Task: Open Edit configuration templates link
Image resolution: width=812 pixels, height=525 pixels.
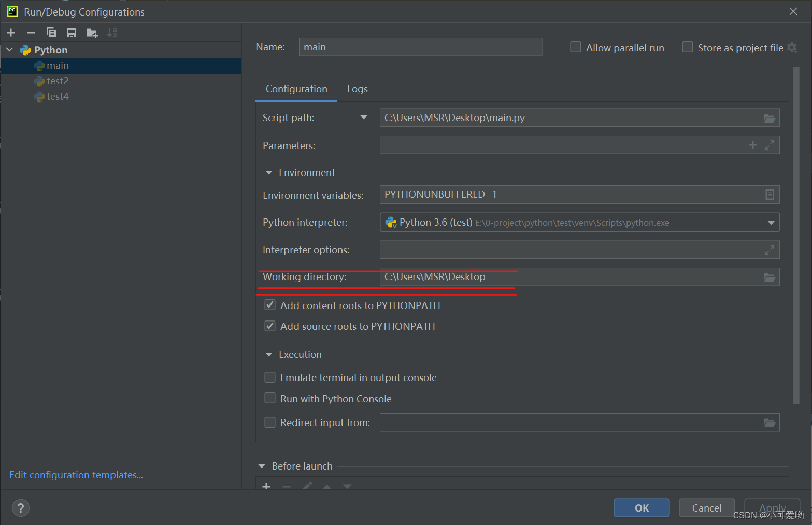Action: tap(76, 475)
